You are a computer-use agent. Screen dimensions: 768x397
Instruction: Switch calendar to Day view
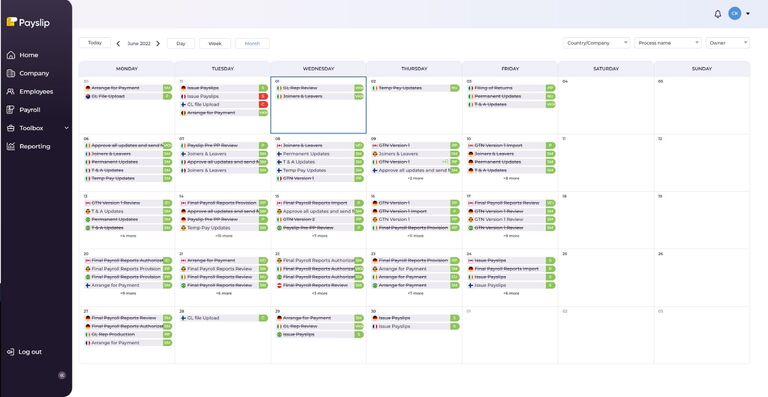(181, 44)
